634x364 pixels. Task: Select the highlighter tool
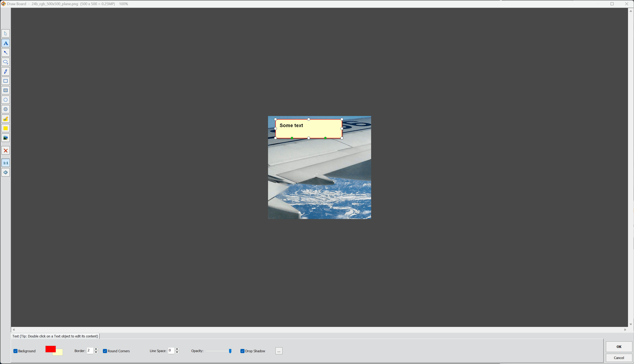tap(6, 119)
